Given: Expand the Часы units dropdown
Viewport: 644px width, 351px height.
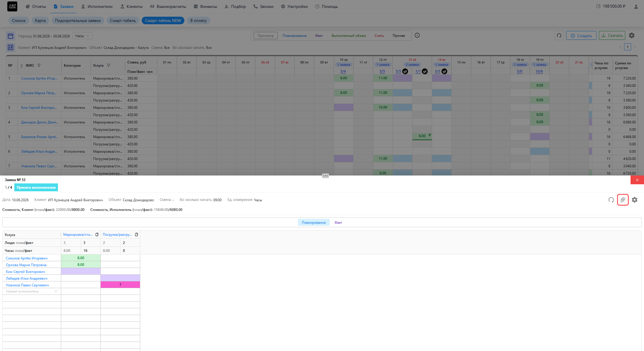Looking at the screenshot, I should click(83, 36).
